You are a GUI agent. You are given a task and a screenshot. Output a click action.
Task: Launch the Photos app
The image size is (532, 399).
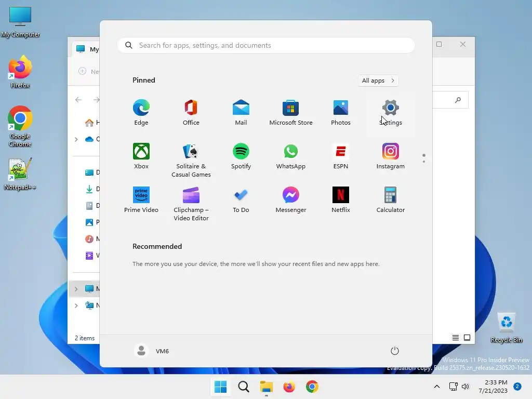[x=341, y=113]
